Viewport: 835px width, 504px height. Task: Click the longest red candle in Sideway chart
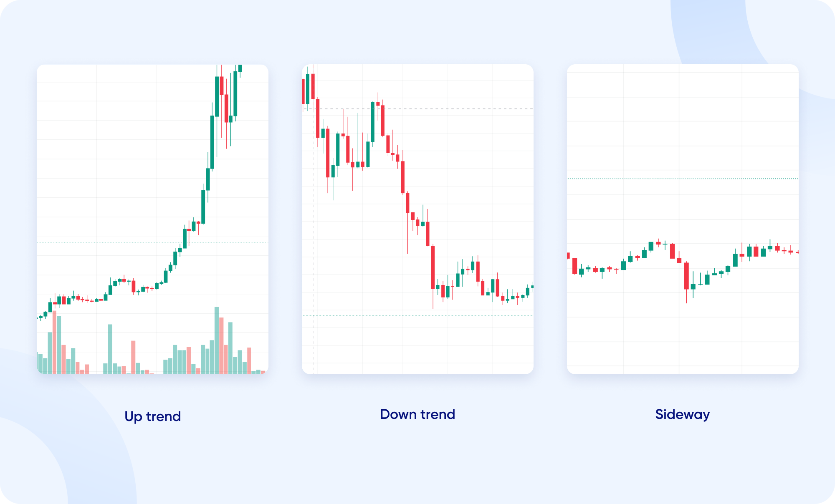tap(686, 275)
